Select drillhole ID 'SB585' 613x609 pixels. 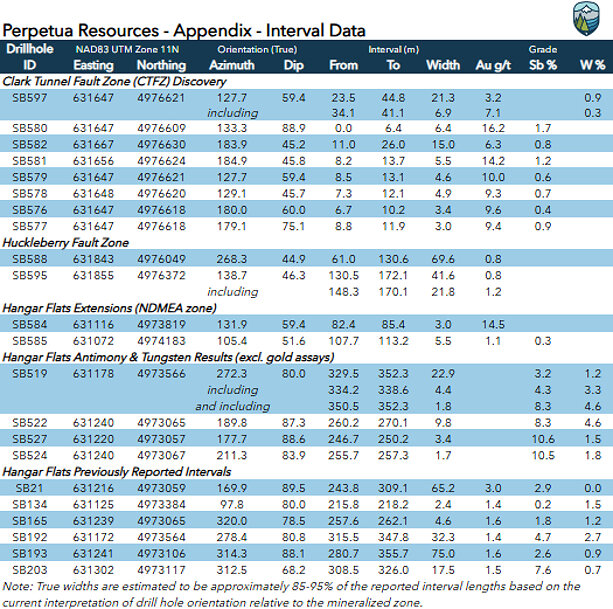point(30,341)
